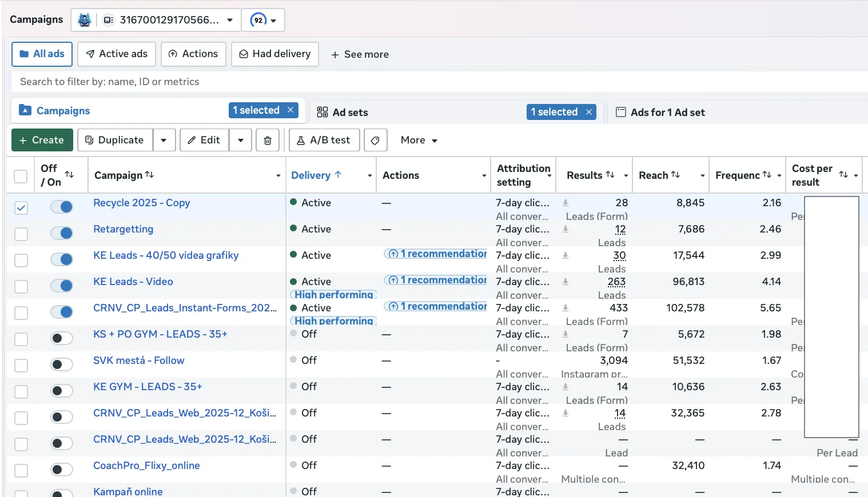Click High performing badge under KE Leads - Video
The height and width of the screenshot is (497, 868).
(x=333, y=294)
